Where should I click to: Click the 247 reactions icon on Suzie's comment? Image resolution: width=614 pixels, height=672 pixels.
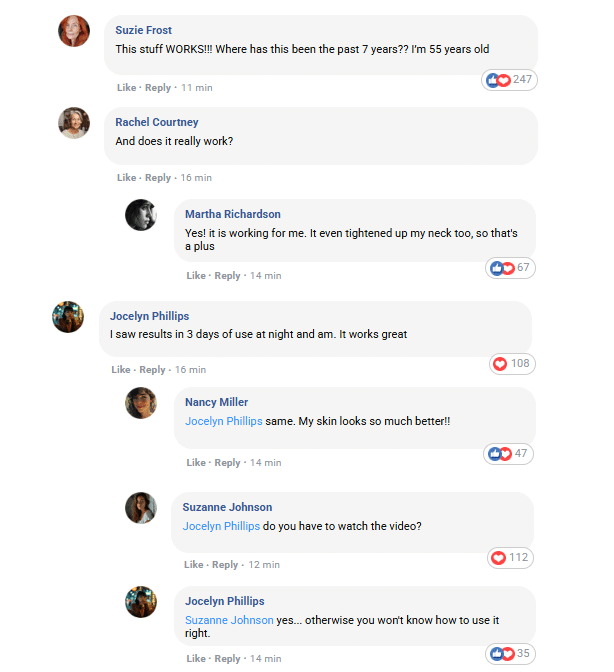click(510, 80)
